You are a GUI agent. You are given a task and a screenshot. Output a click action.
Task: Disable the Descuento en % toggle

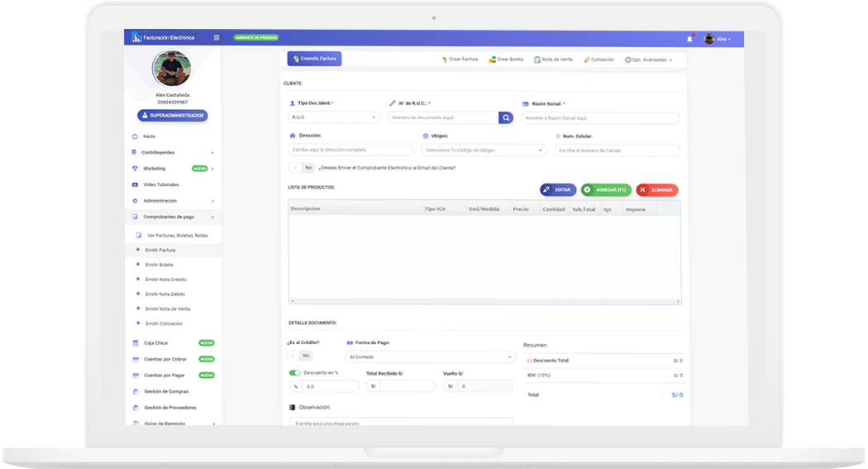click(x=294, y=373)
